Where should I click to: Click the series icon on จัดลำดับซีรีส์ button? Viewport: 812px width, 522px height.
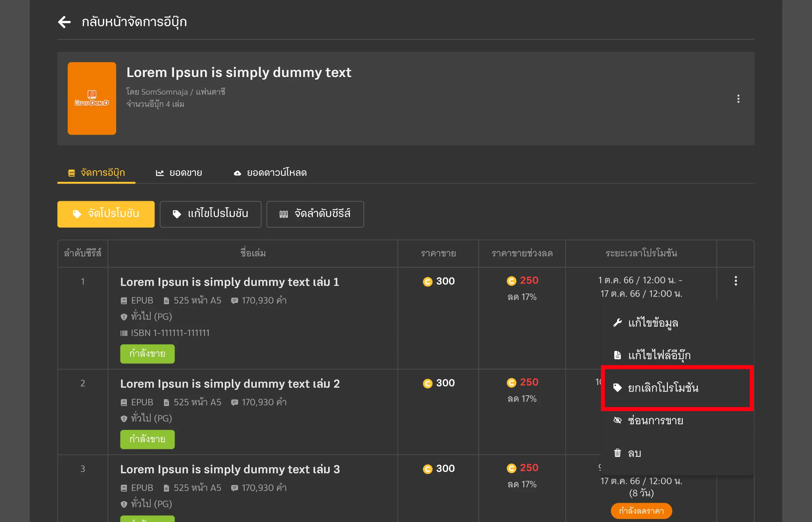[x=284, y=214]
